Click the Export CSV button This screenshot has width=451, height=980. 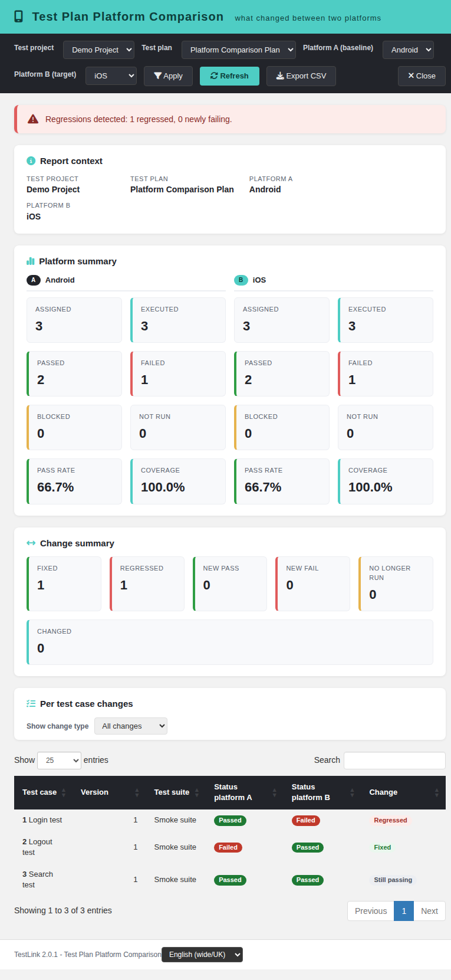[x=301, y=76]
